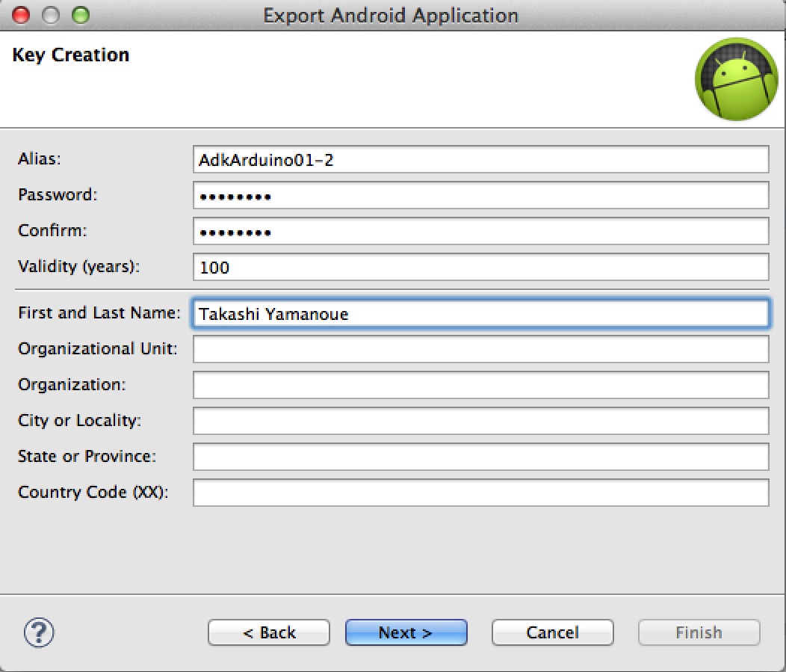Minimize the dialog with the yellow button

(50, 15)
